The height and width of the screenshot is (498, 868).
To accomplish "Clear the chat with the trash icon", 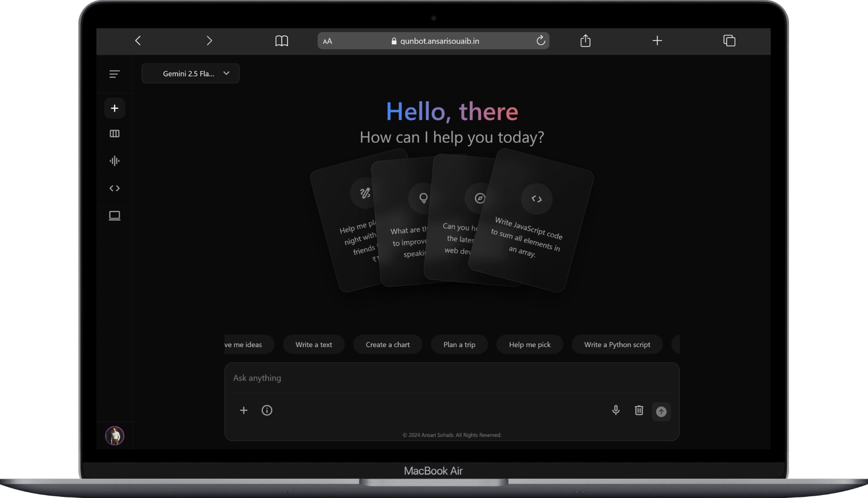I will click(639, 410).
